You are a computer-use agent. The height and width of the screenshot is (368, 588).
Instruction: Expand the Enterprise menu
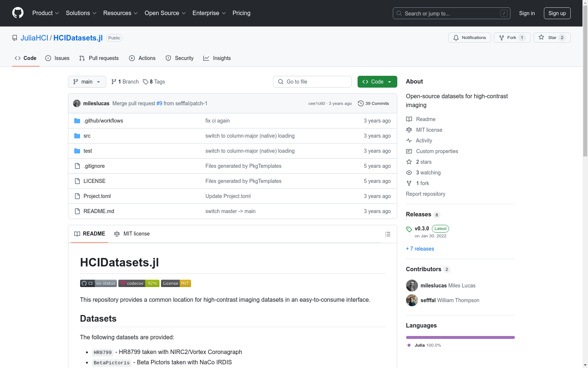click(209, 13)
